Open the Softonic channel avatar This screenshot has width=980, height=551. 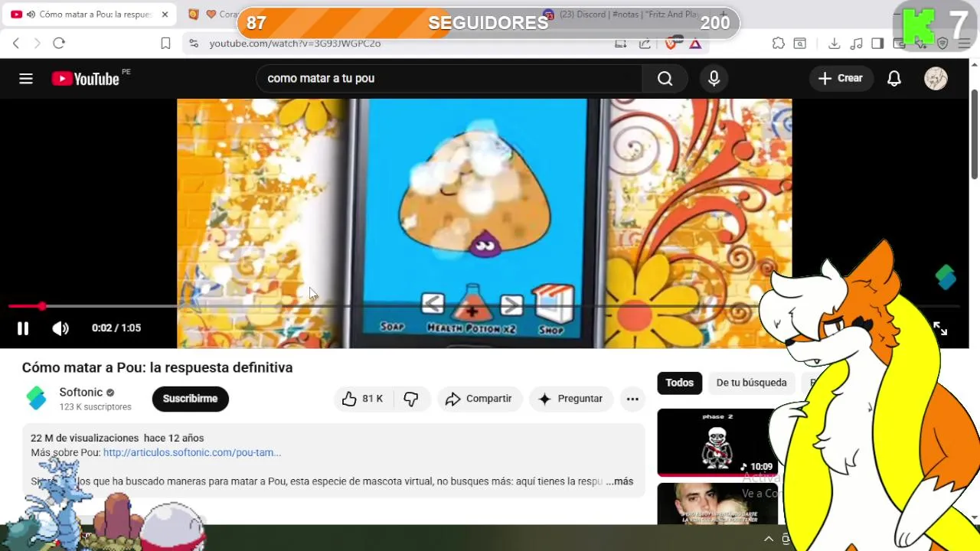[x=36, y=398]
